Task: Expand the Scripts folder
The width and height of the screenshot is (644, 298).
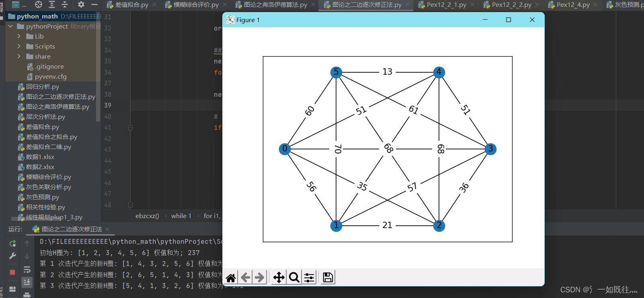Action: click(x=19, y=46)
